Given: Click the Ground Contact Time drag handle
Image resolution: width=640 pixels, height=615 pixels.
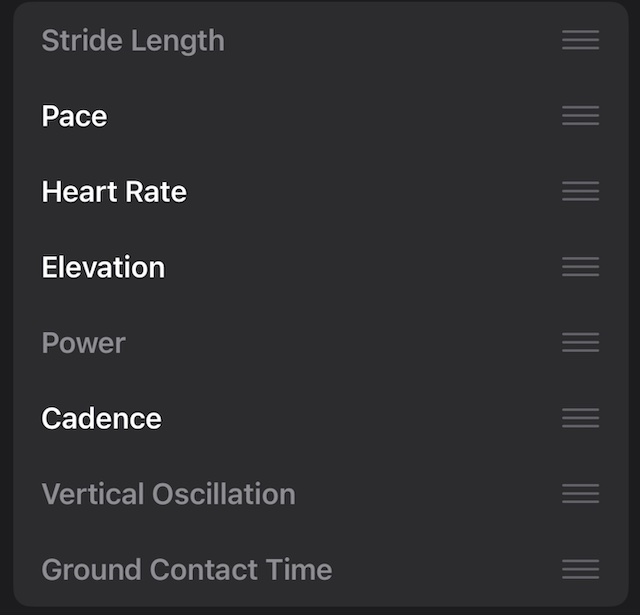Looking at the screenshot, I should click(x=580, y=569).
